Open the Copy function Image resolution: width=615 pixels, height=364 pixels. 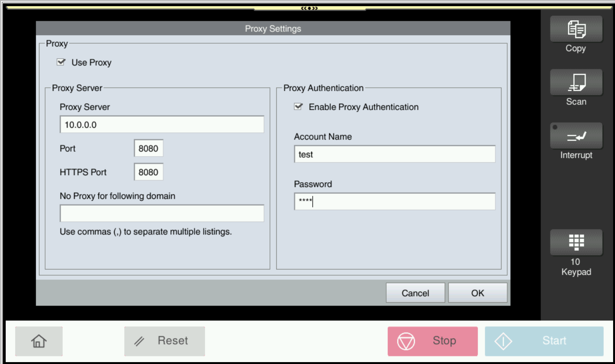tap(576, 29)
